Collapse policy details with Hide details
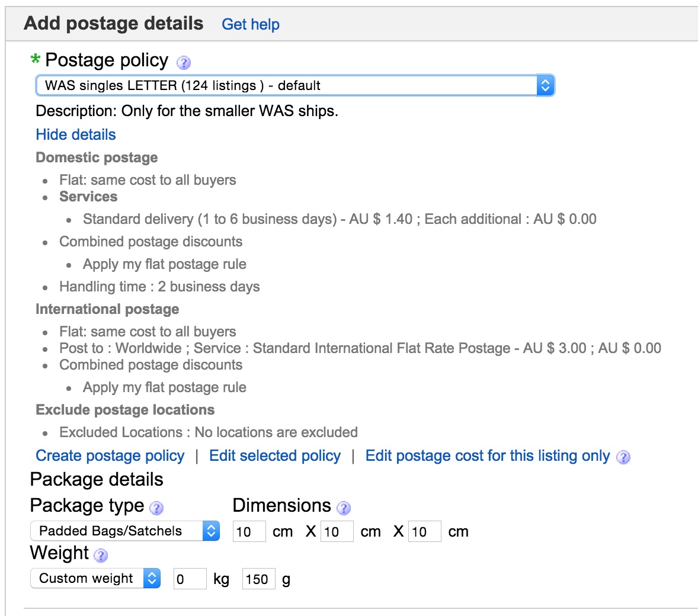 (75, 134)
